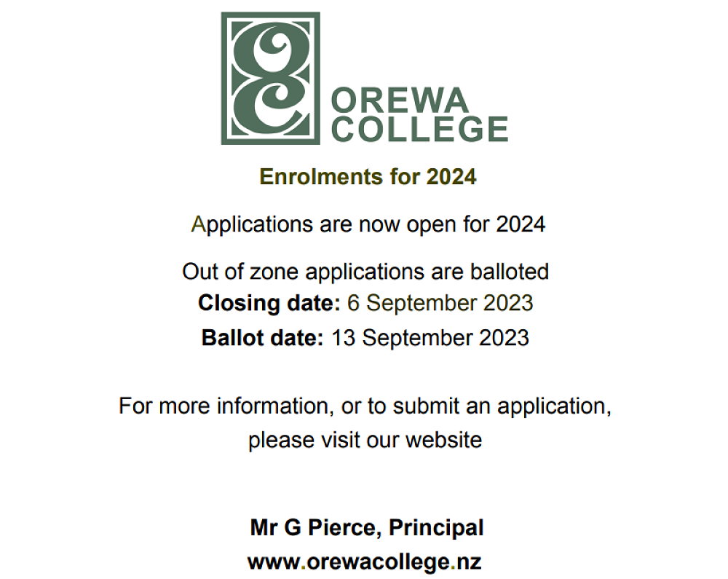Click 'Out of zone applications are balloted'

(x=365, y=272)
